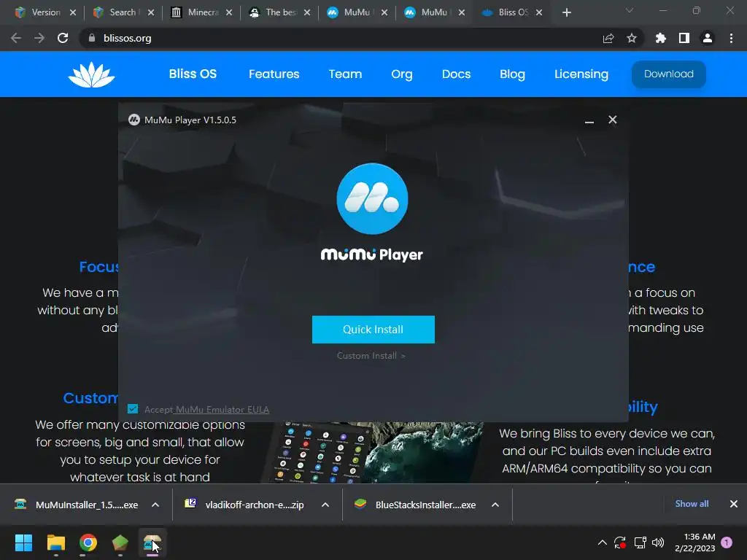The image size is (747, 560).
Task: Open the notification badge in the tray
Action: coord(727,542)
